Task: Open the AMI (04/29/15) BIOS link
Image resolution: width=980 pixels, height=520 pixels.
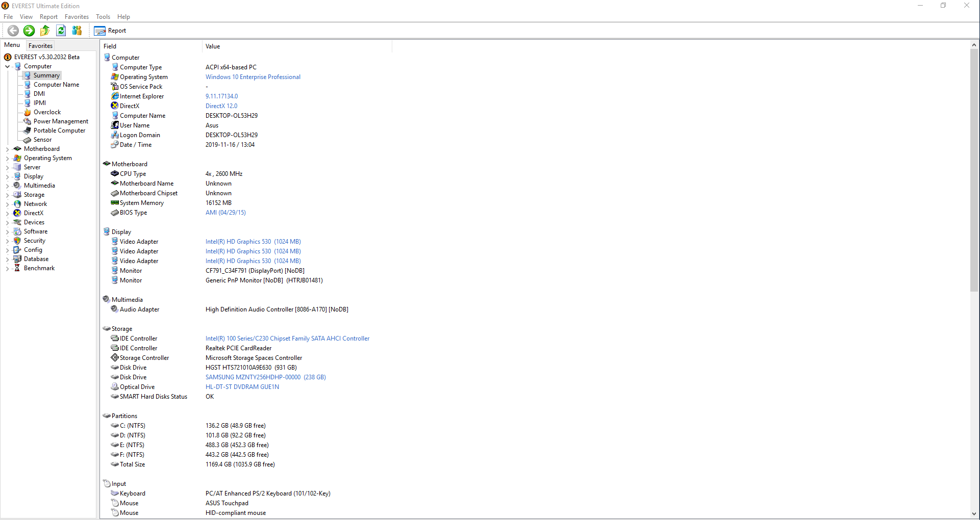Action: point(225,213)
